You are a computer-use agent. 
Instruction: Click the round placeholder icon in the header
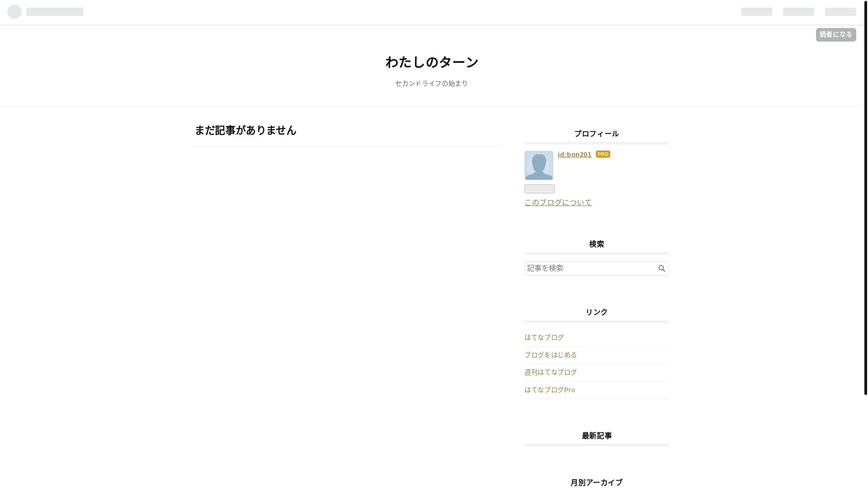click(x=14, y=12)
